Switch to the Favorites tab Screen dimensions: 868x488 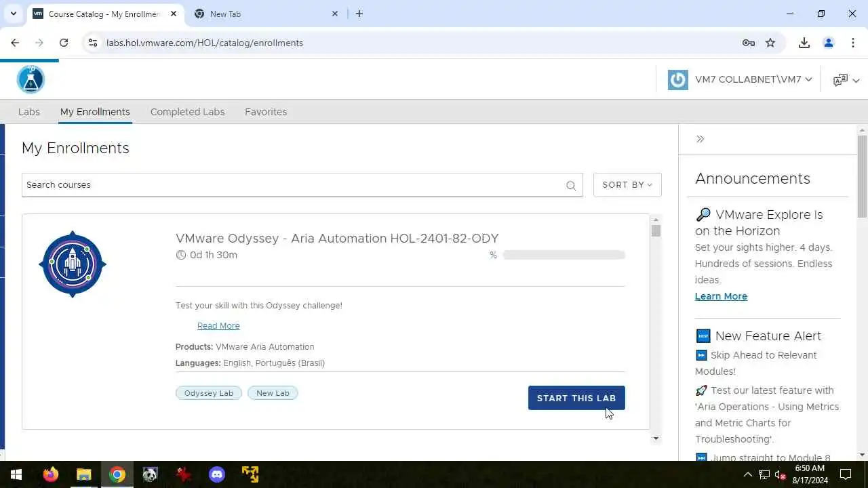coord(266,112)
